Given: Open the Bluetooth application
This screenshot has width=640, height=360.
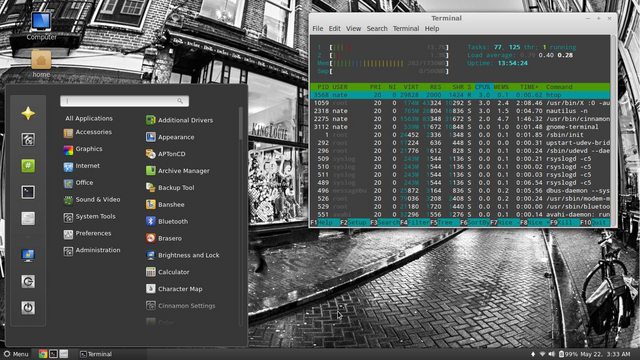Looking at the screenshot, I should click(167, 221).
